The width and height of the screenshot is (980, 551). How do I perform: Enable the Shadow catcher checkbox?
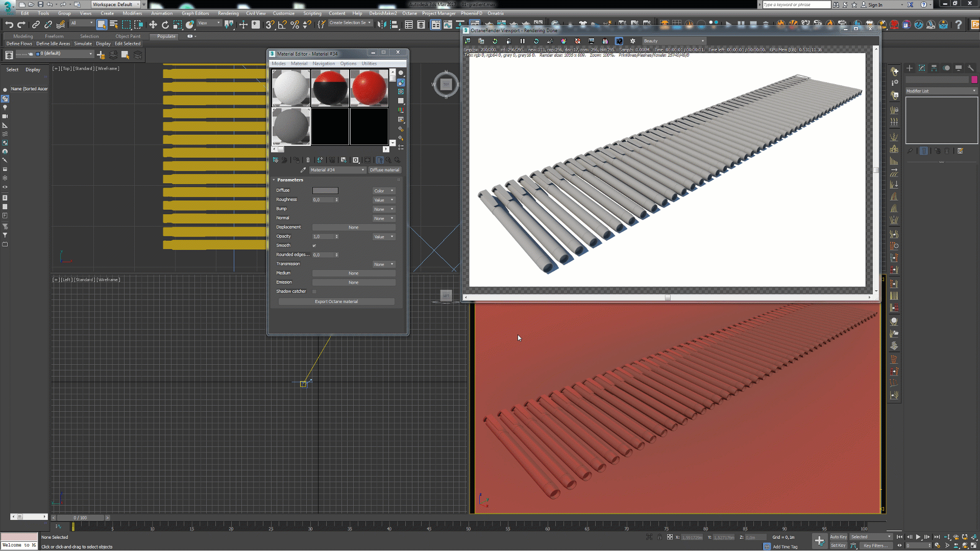[314, 291]
